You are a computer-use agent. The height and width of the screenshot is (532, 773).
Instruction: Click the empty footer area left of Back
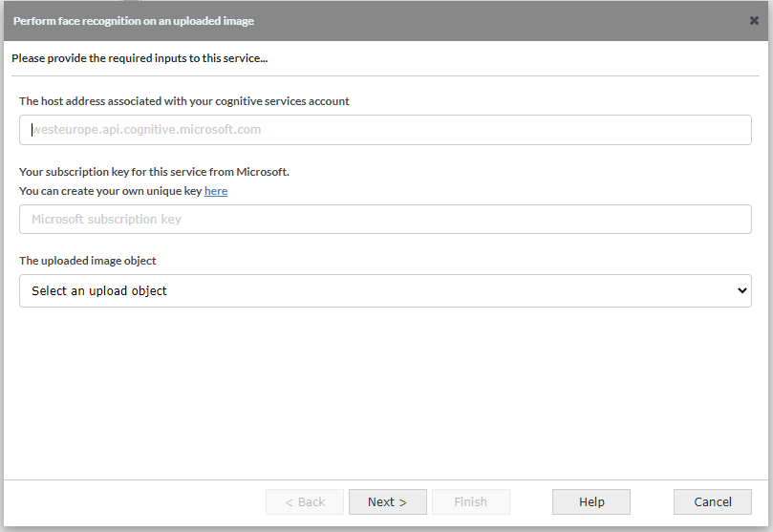pyautogui.click(x=134, y=501)
